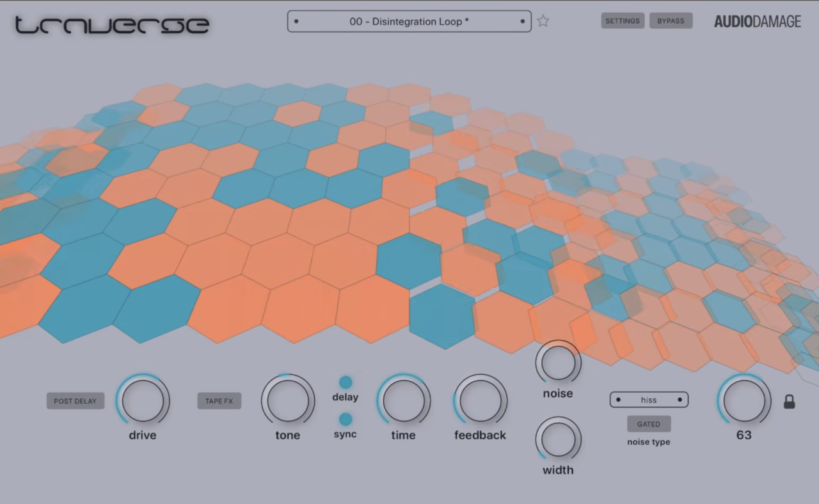Click the lock icon beside the 63 knob
The image size is (819, 504).
790,402
